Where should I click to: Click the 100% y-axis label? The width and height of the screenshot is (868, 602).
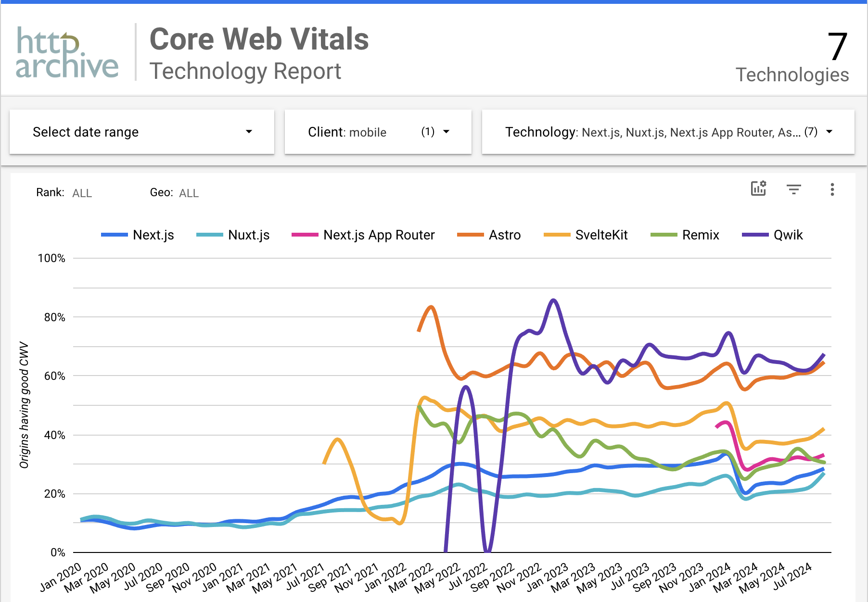click(x=51, y=258)
